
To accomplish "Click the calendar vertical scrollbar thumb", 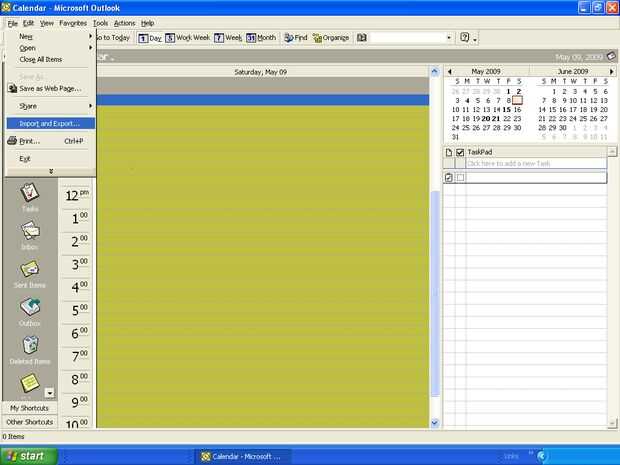I will pyautogui.click(x=435, y=293).
